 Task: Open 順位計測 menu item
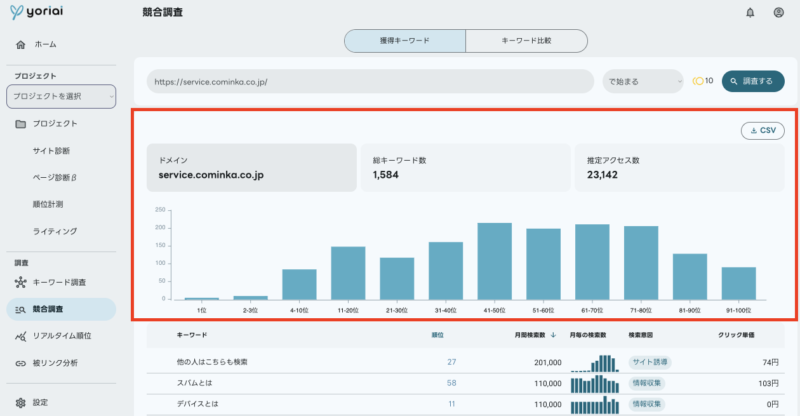(x=48, y=205)
